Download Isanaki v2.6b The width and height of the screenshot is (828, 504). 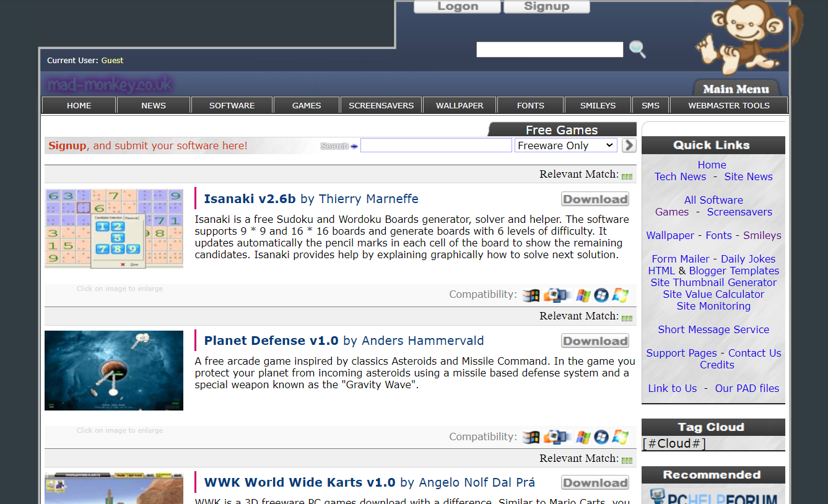[595, 199]
